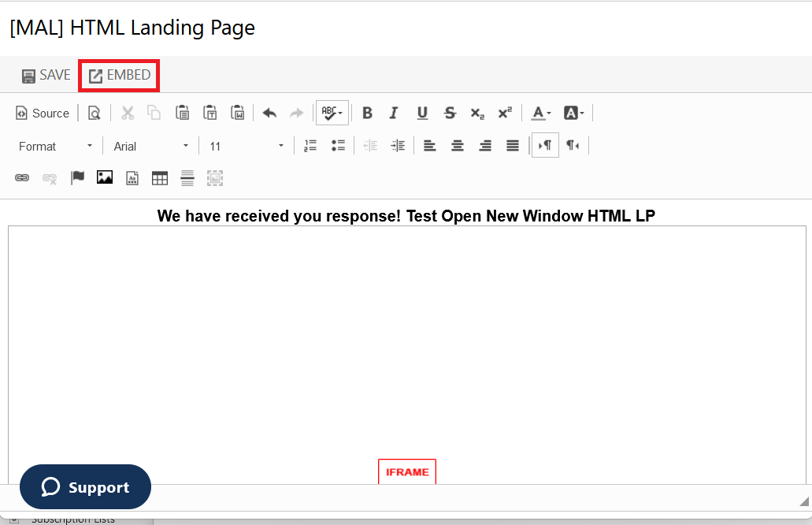Click the '[MAL] HTML Landing Page' title

132,28
